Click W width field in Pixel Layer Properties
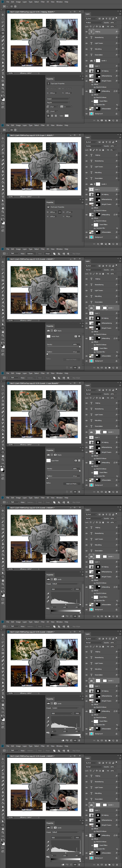This screenshot has width=122, height=868. tap(53, 212)
